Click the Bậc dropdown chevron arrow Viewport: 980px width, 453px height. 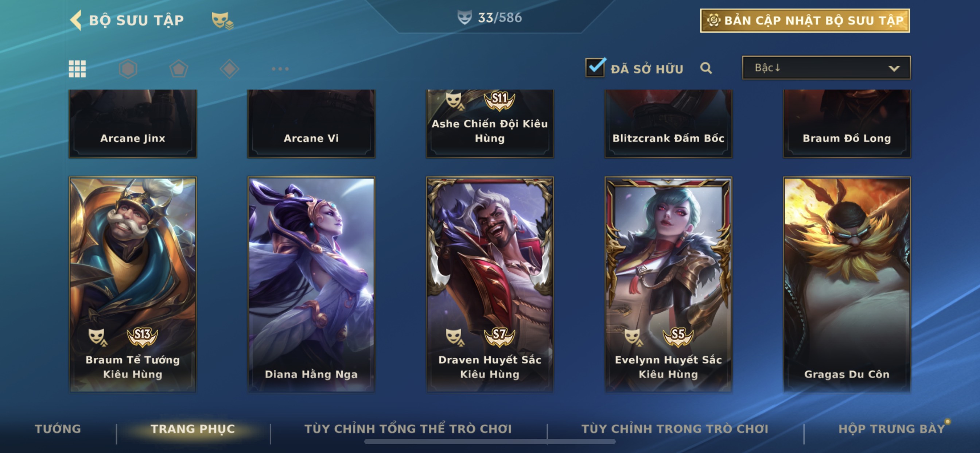894,69
